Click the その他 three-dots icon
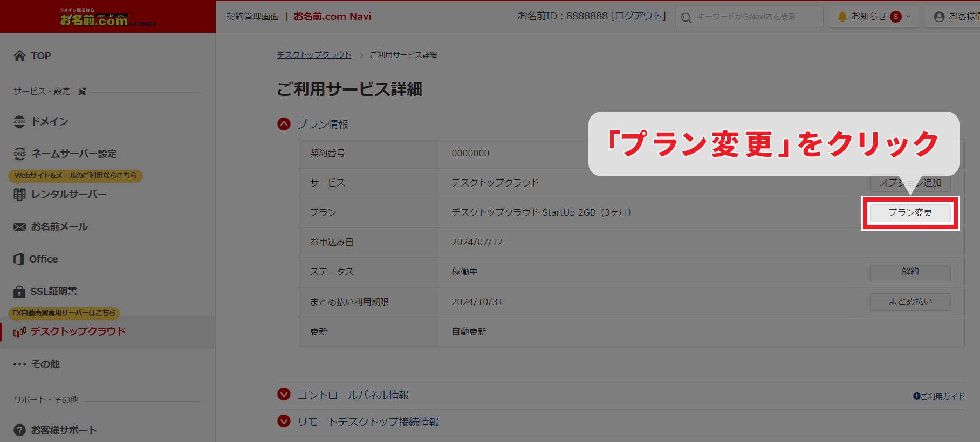Viewport: 980px width, 442px height. [x=19, y=364]
